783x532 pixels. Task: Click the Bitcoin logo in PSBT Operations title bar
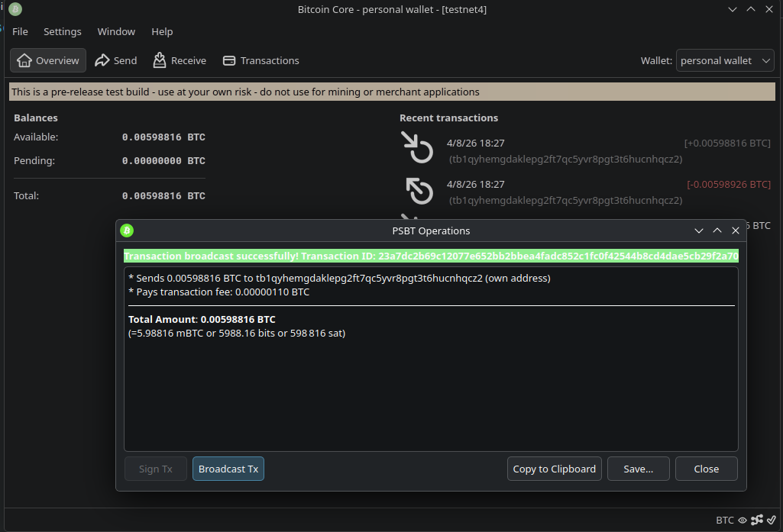127,231
